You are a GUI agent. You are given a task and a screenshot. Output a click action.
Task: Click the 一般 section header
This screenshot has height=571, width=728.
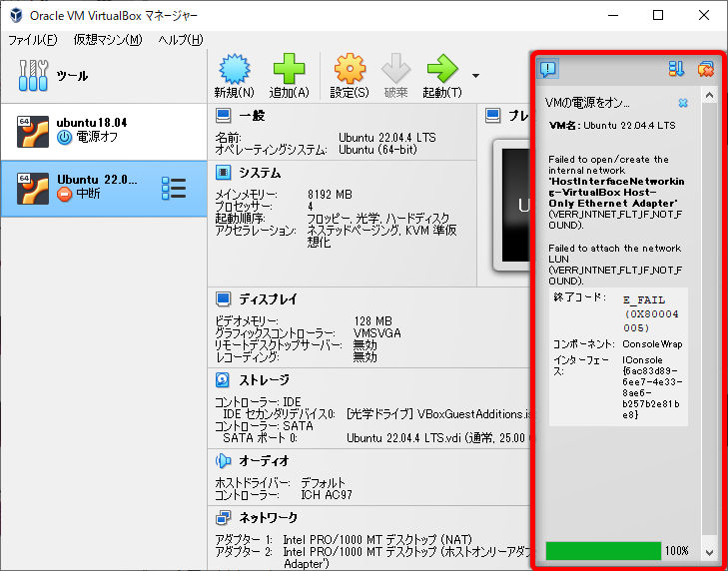252,115
